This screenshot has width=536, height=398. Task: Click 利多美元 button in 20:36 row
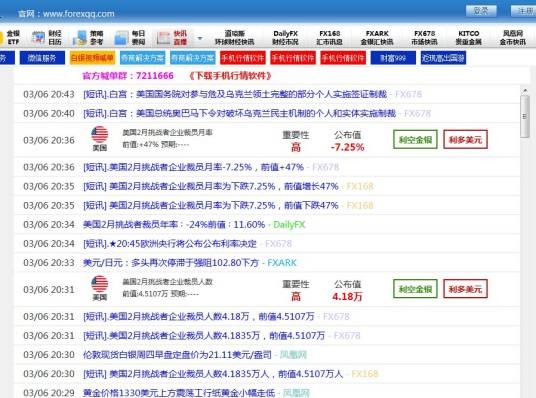click(465, 140)
